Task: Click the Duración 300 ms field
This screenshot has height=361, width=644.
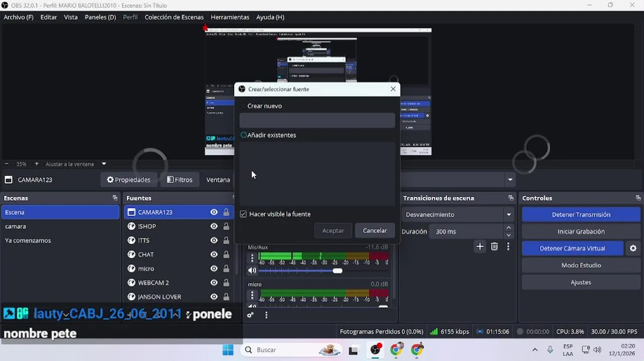Action: click(466, 232)
